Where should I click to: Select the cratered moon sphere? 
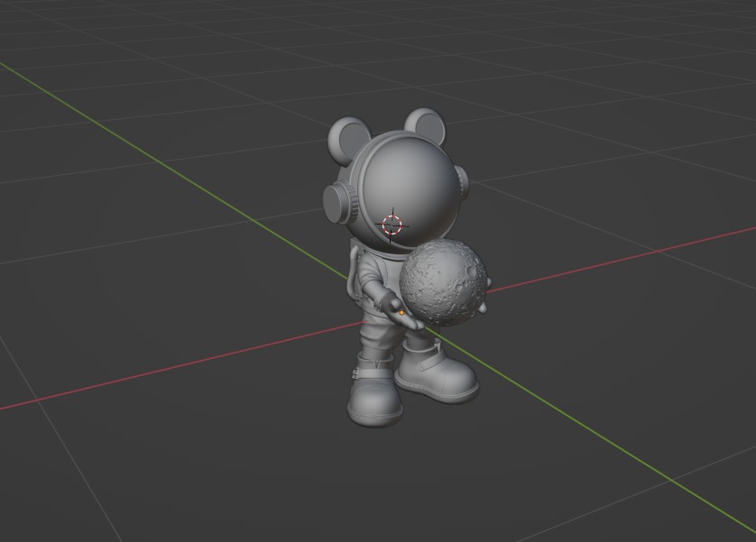444,283
